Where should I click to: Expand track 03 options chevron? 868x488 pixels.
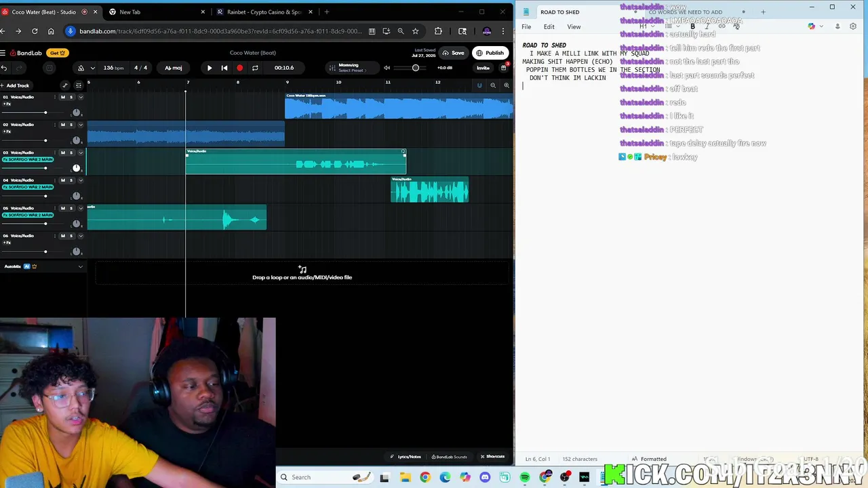point(80,152)
